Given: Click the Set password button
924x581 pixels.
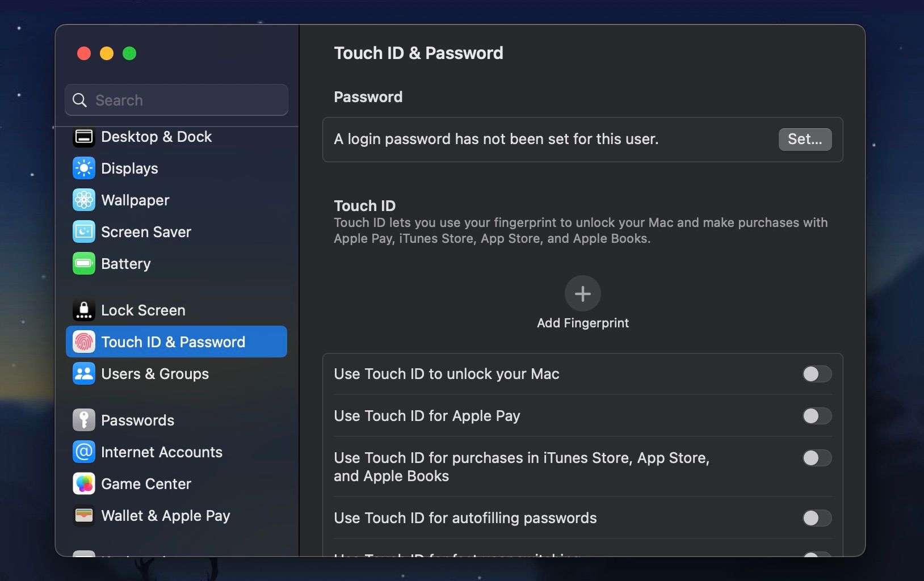Looking at the screenshot, I should pos(805,139).
